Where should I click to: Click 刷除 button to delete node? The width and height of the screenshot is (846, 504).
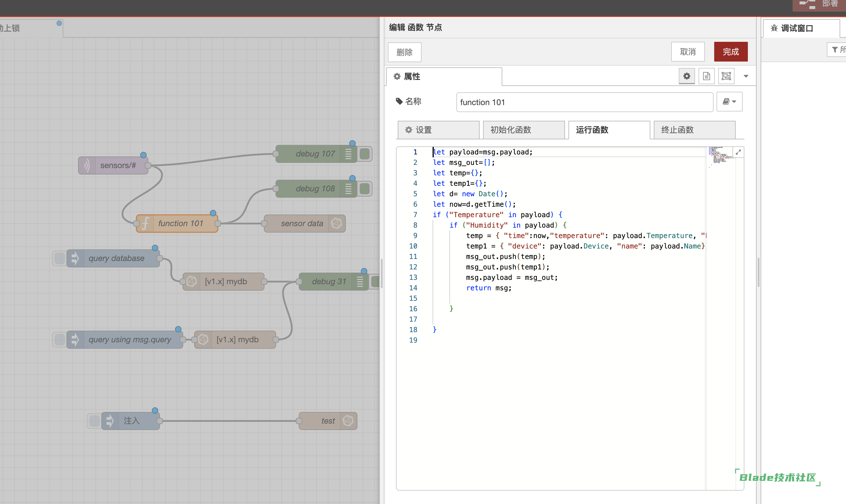click(x=405, y=52)
